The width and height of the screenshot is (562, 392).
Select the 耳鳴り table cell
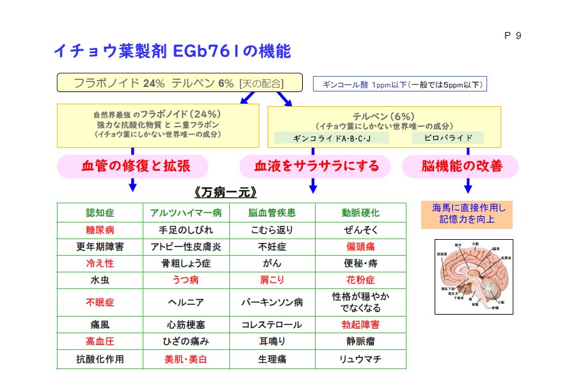coord(272,341)
